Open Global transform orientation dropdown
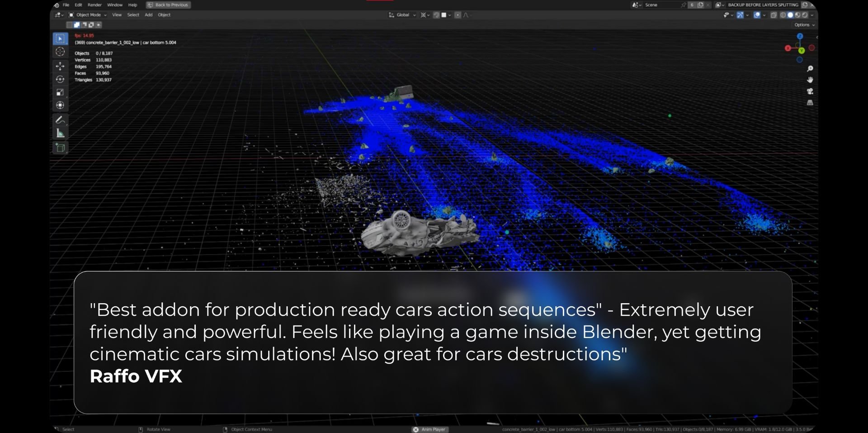The width and height of the screenshot is (868, 433). (402, 15)
